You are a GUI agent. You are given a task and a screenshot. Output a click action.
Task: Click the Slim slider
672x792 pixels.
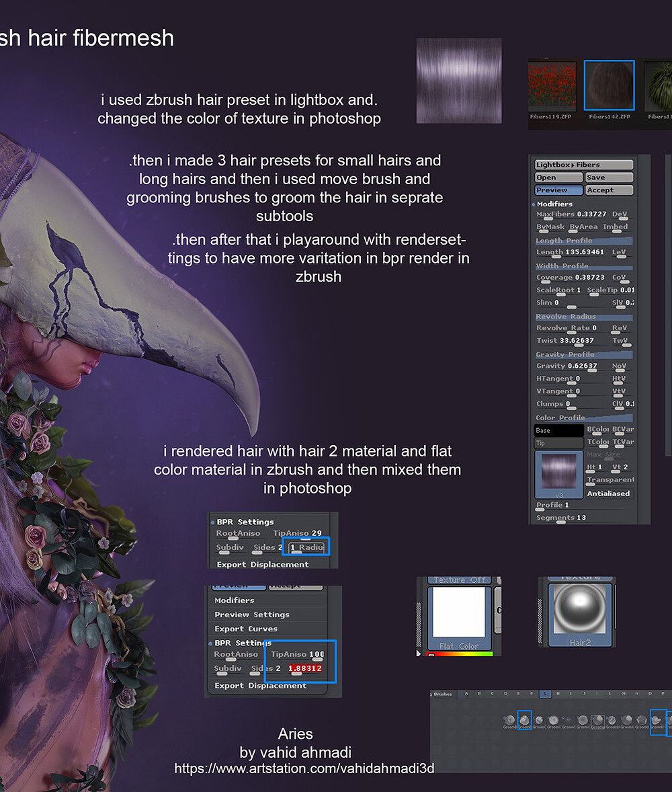pyautogui.click(x=571, y=303)
